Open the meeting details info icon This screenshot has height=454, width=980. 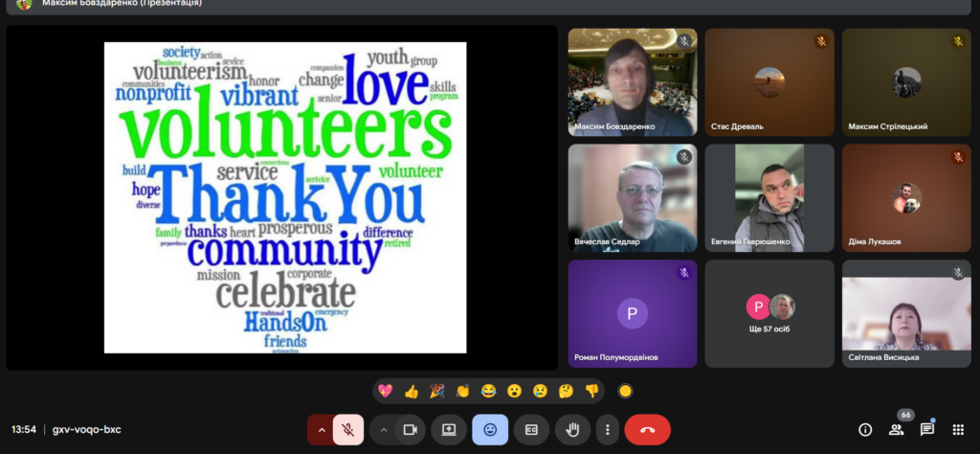click(865, 430)
